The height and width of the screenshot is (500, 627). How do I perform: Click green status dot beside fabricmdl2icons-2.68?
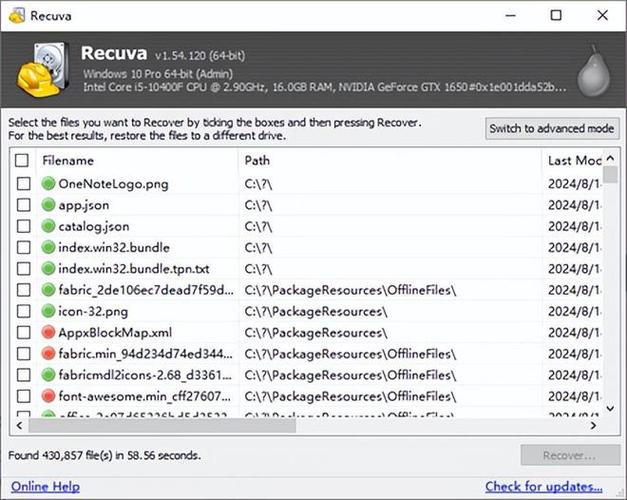pos(48,375)
